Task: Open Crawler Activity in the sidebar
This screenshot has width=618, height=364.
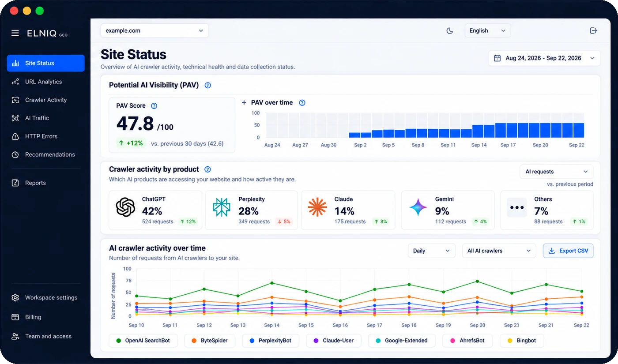Action: [x=45, y=100]
